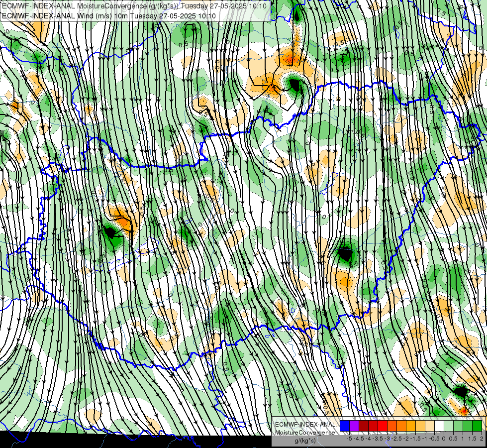Select legend swatch between -1.5 and -1
487x448 pixels.
420,426
